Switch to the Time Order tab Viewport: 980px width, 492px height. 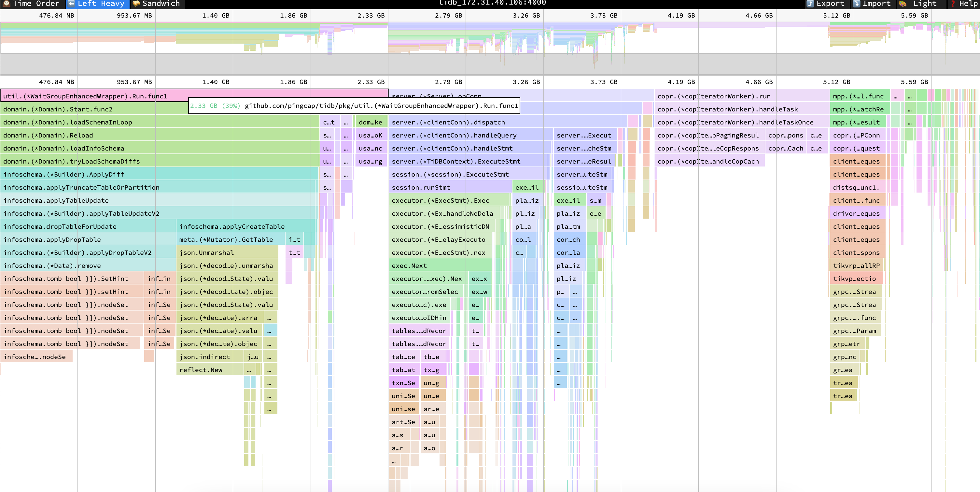36,4
